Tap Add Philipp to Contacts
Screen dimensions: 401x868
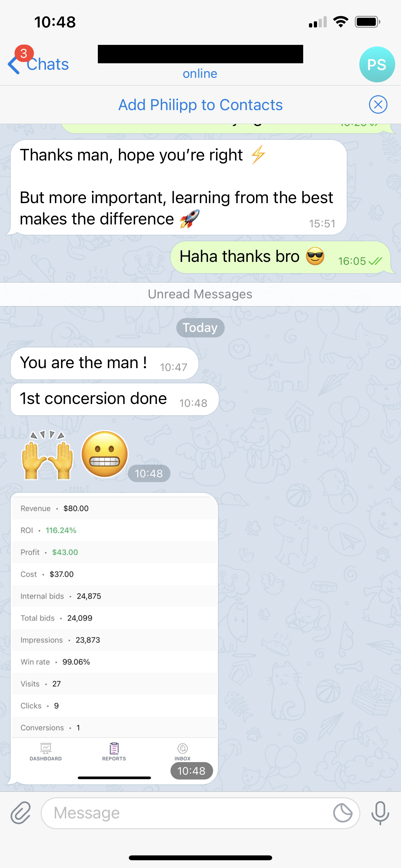pyautogui.click(x=200, y=105)
